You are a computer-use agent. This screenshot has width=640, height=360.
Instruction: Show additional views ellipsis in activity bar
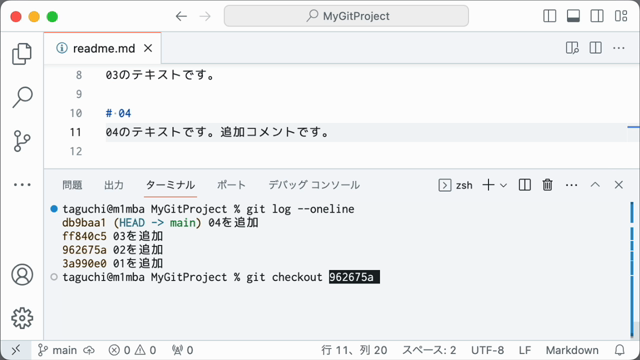click(22, 184)
